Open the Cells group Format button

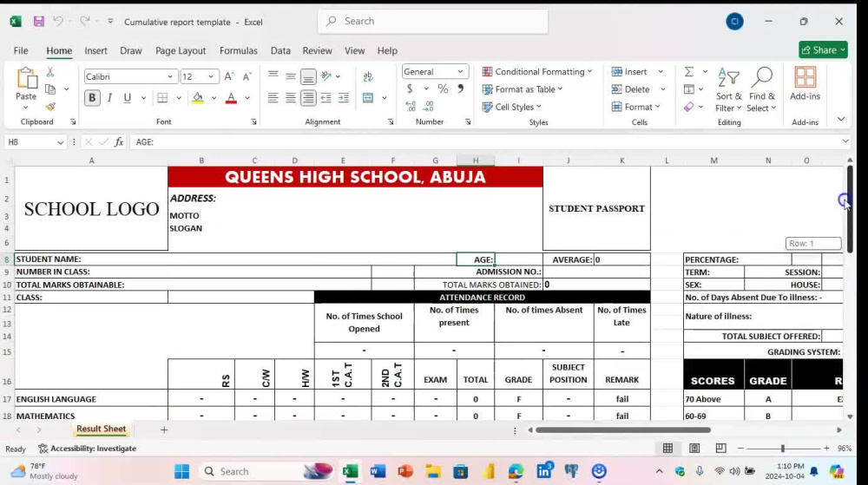tap(636, 107)
